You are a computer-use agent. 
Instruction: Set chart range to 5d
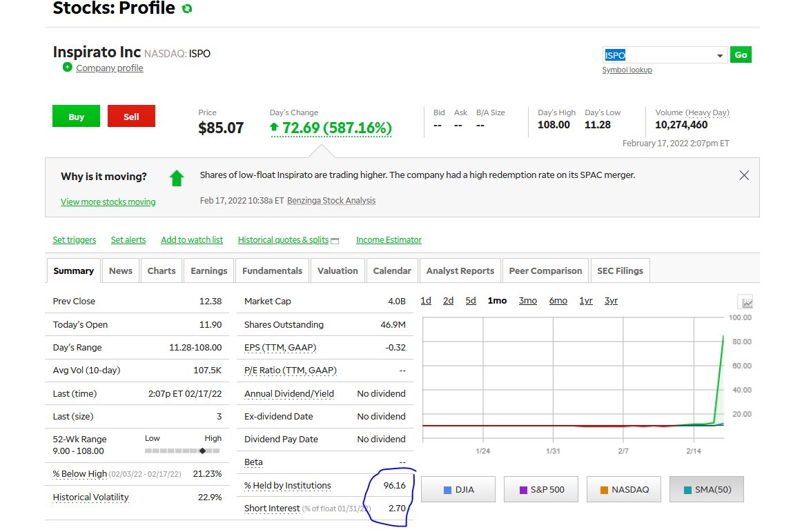point(471,301)
